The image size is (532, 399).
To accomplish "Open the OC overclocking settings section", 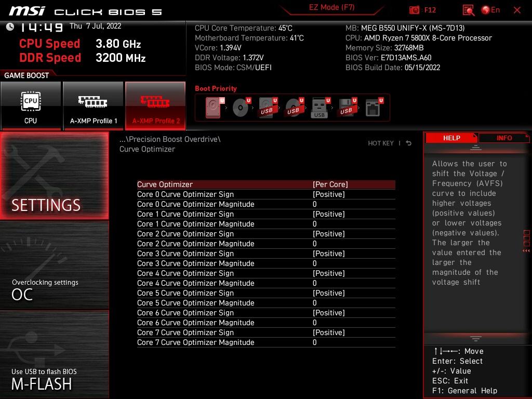I will tap(54, 265).
